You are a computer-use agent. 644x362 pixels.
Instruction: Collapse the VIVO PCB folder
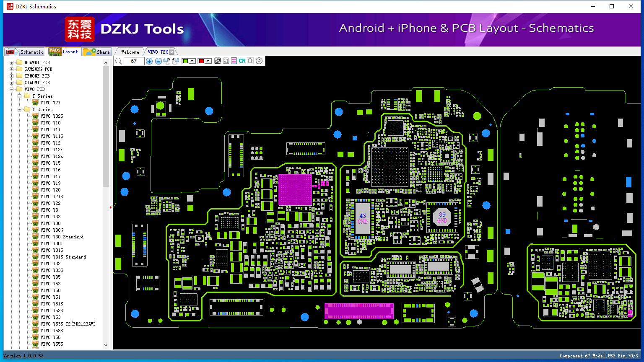12,89
